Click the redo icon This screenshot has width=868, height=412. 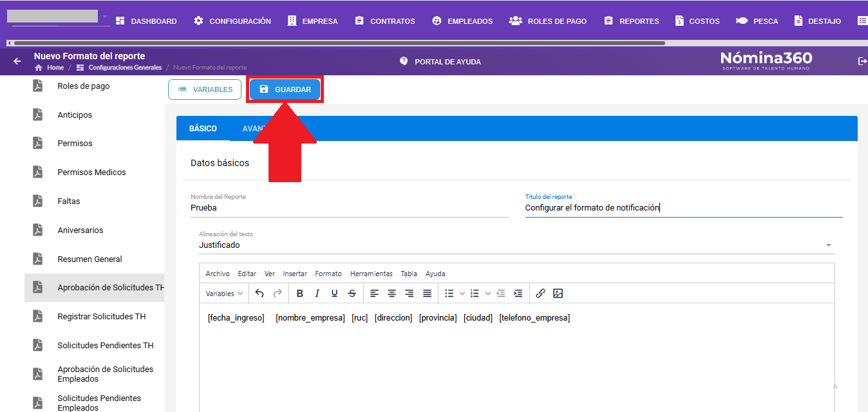tap(278, 294)
